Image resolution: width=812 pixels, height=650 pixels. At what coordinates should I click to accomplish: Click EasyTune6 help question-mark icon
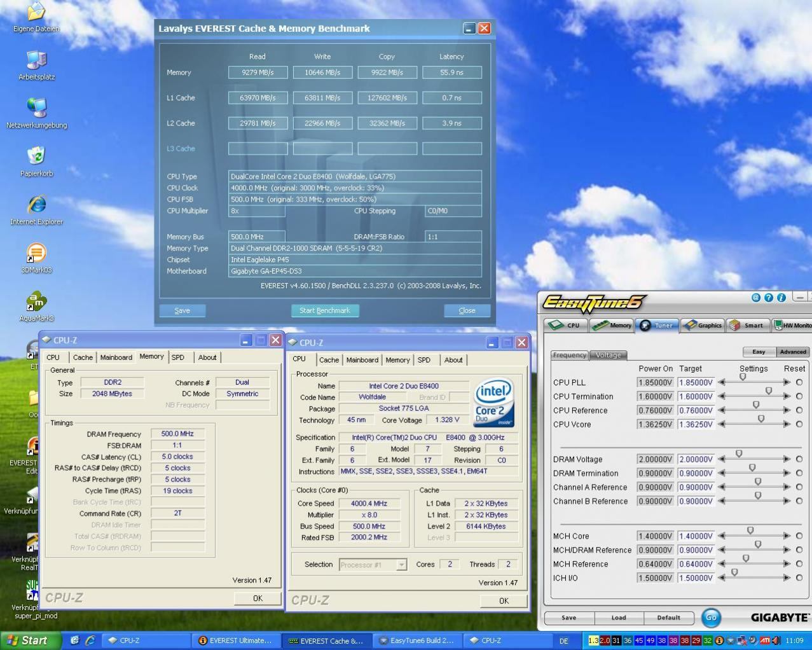pyautogui.click(x=769, y=297)
